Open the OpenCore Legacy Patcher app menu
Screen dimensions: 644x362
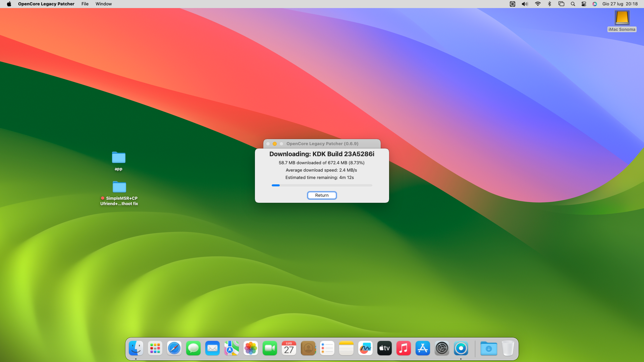click(x=46, y=4)
